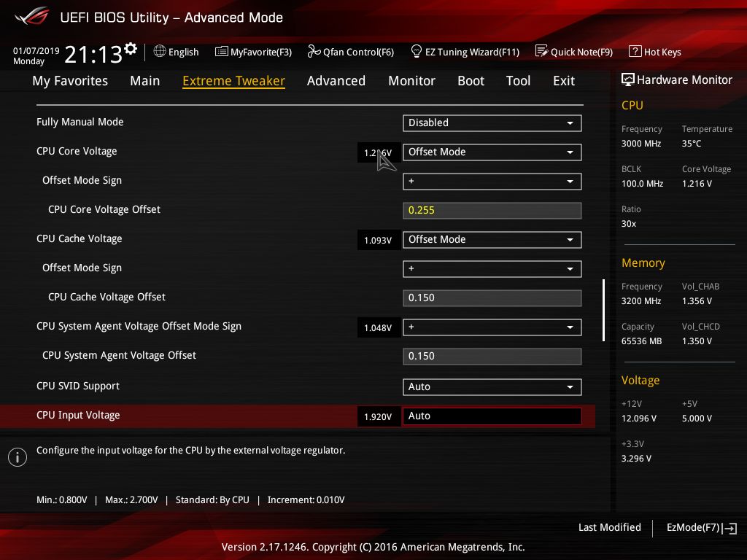
Task: Go to the Boot tab
Action: 471,81
